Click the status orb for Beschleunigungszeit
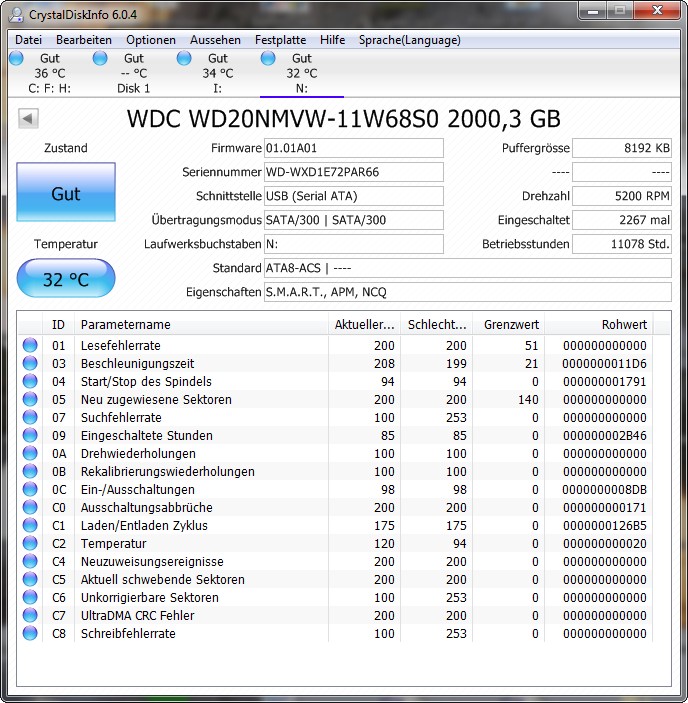Image resolution: width=688 pixels, height=703 pixels. pyautogui.click(x=30, y=363)
